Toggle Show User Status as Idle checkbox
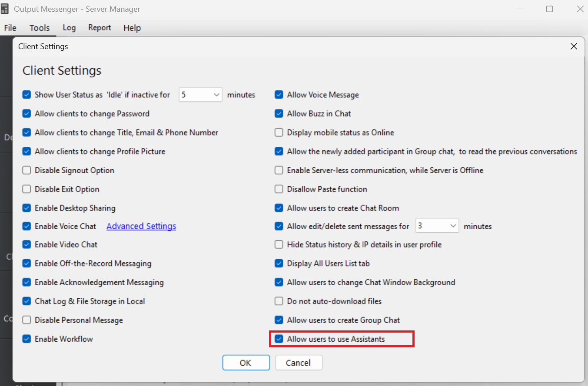The height and width of the screenshot is (386, 588). coord(27,95)
